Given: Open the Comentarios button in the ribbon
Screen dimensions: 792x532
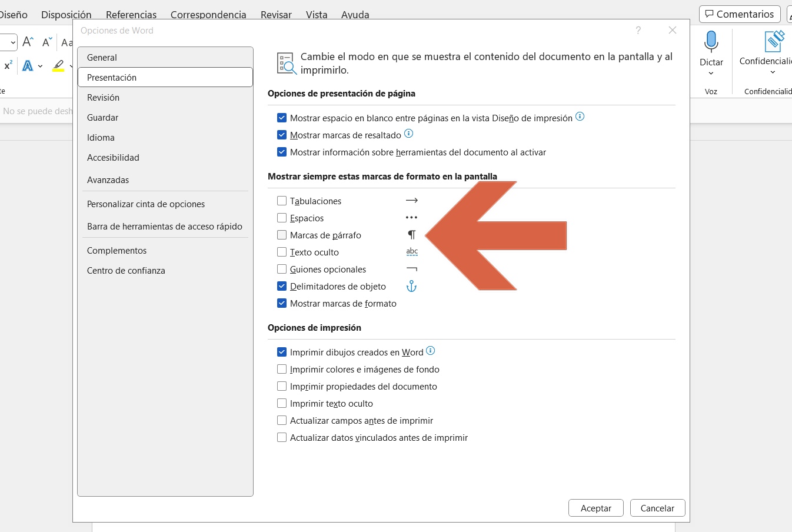Looking at the screenshot, I should coord(740,14).
